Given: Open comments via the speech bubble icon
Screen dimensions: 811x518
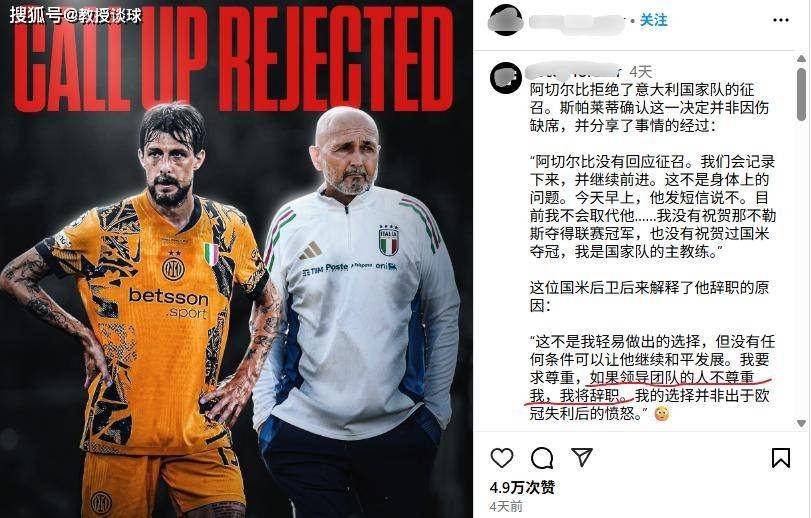Looking at the screenshot, I should coord(542,458).
